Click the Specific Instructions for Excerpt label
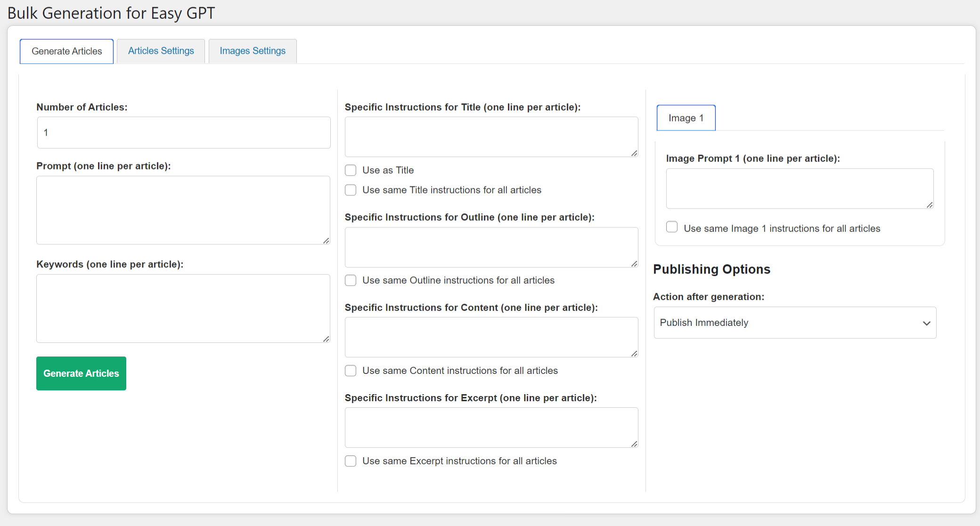 pyautogui.click(x=471, y=398)
